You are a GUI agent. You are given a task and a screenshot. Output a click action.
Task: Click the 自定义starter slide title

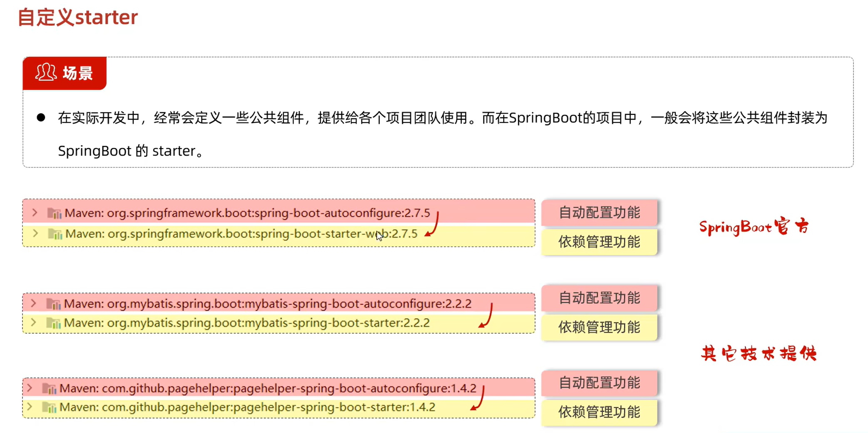[77, 17]
